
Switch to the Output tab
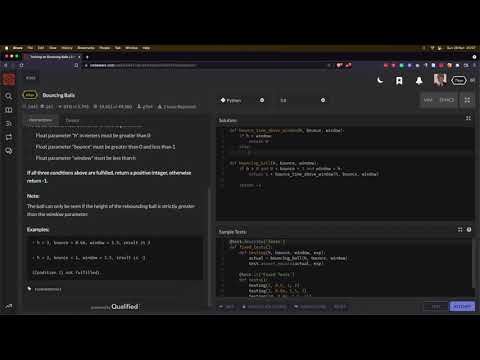72,120
